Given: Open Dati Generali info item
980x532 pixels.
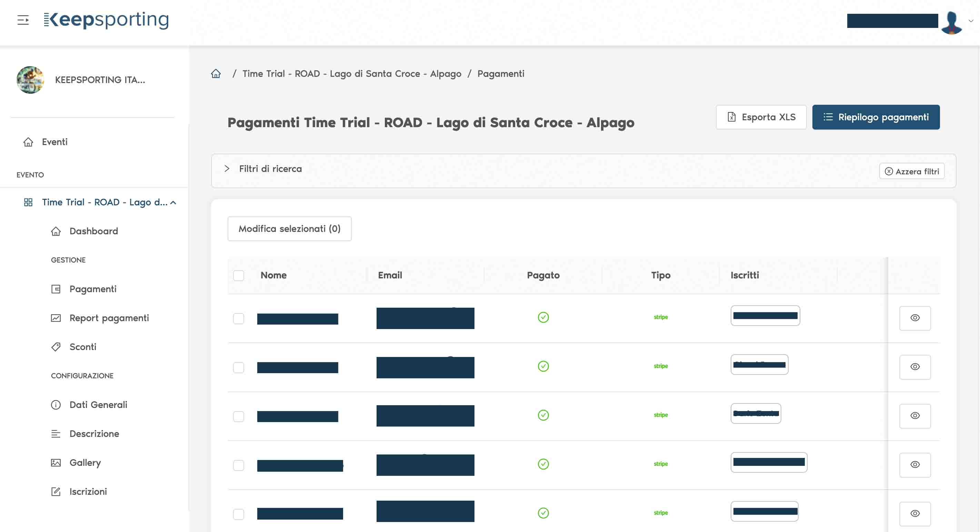Looking at the screenshot, I should (x=98, y=405).
